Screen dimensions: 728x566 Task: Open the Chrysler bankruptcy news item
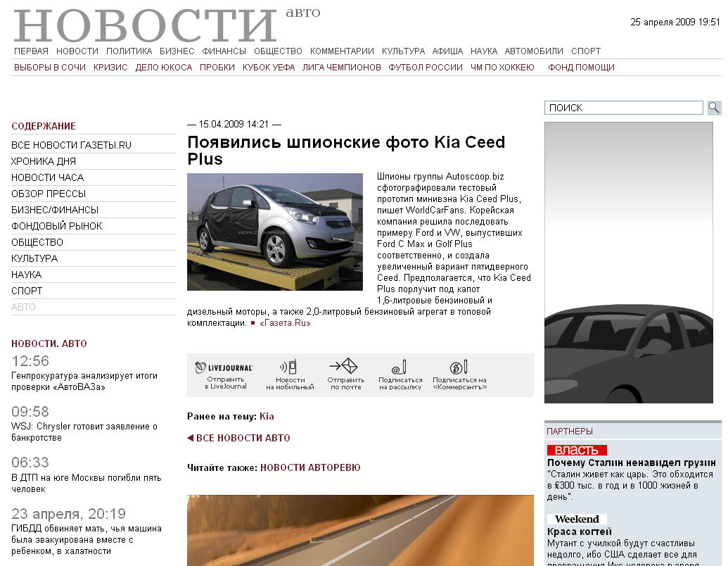(84, 432)
